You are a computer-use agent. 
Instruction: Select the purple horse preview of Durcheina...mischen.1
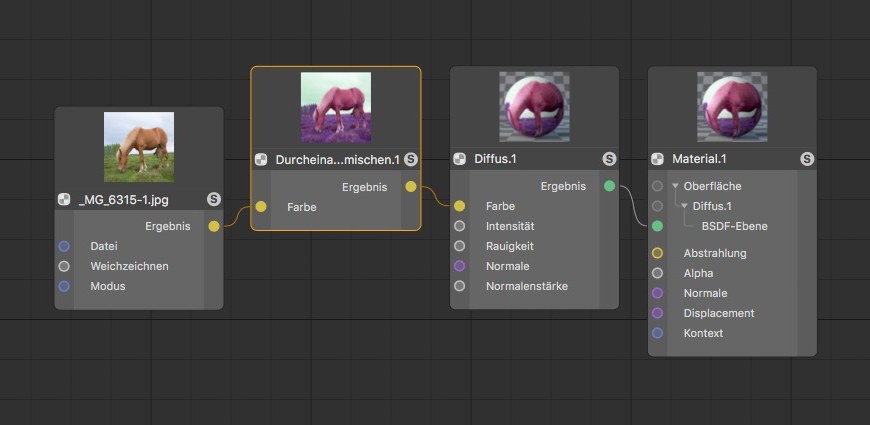pyautogui.click(x=336, y=107)
